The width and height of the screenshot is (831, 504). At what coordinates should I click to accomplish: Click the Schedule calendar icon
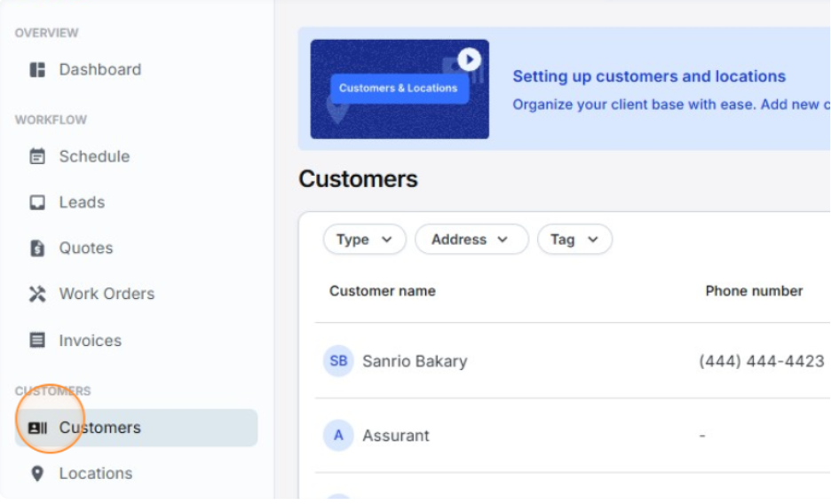[37, 156]
